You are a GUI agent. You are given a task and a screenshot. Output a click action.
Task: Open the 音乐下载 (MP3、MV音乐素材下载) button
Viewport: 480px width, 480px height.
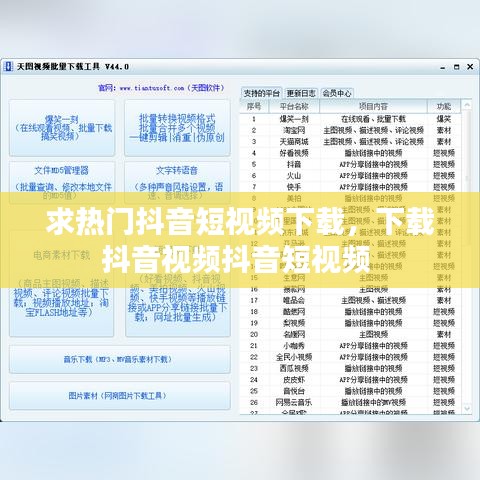pos(120,359)
